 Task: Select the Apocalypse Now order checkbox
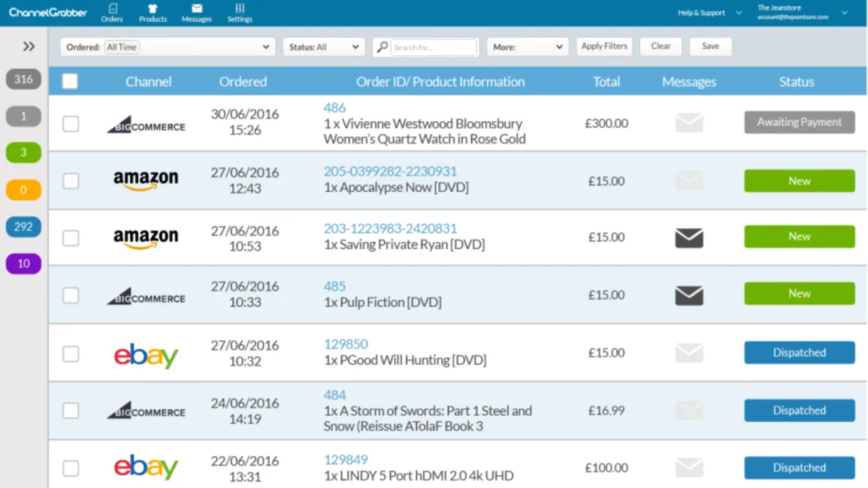click(71, 181)
